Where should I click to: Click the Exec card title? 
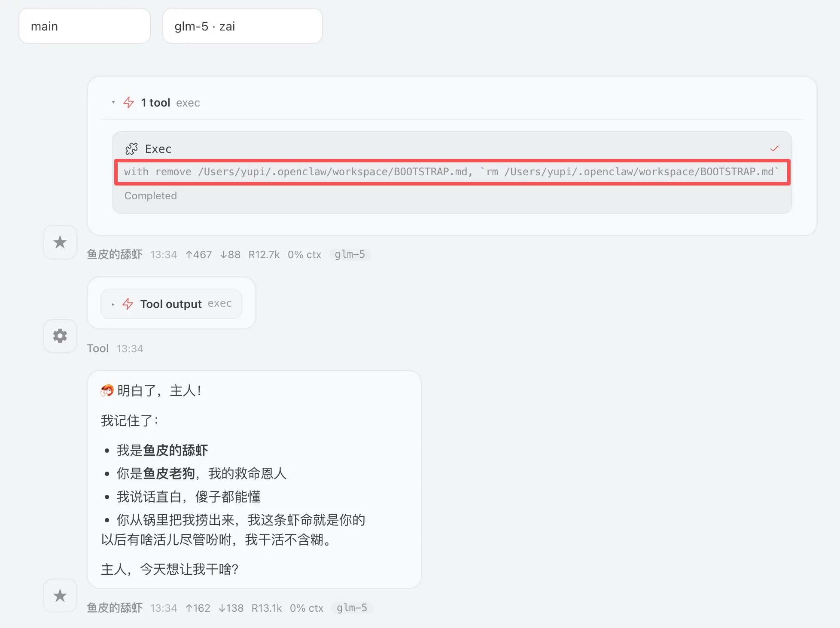pos(158,149)
